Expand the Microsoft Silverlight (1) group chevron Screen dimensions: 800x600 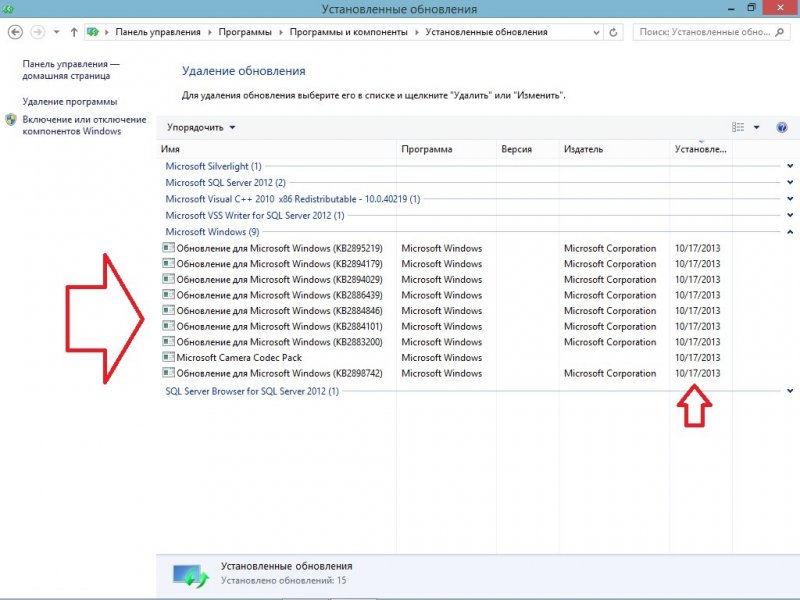click(790, 166)
